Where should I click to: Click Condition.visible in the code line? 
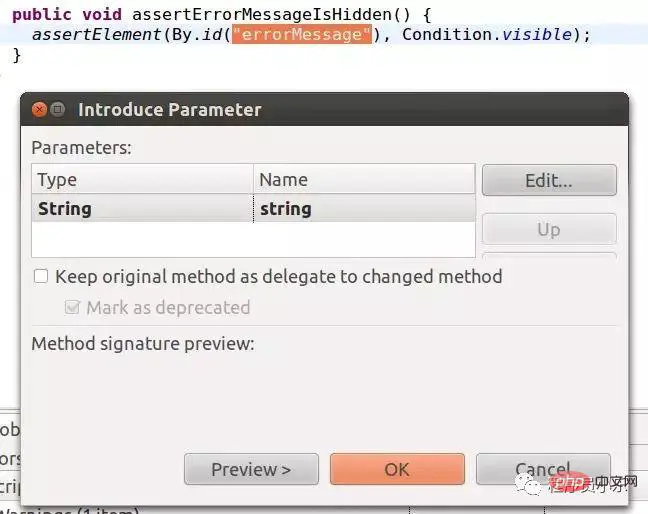point(489,35)
